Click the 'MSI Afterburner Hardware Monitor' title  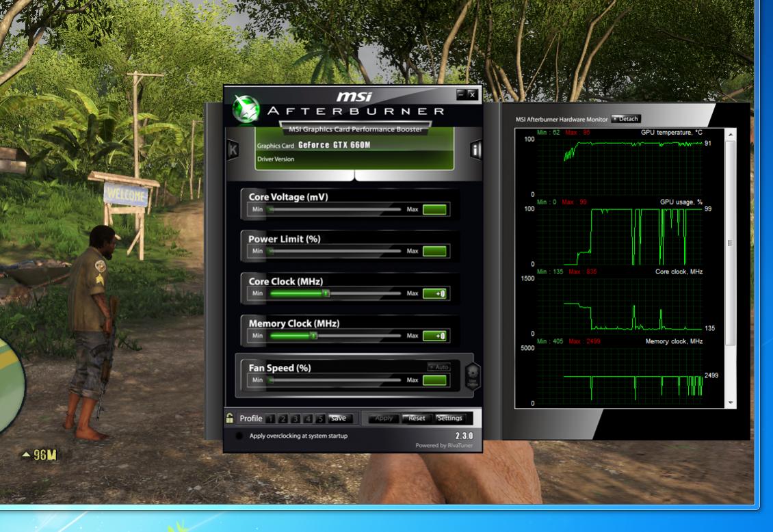click(562, 119)
